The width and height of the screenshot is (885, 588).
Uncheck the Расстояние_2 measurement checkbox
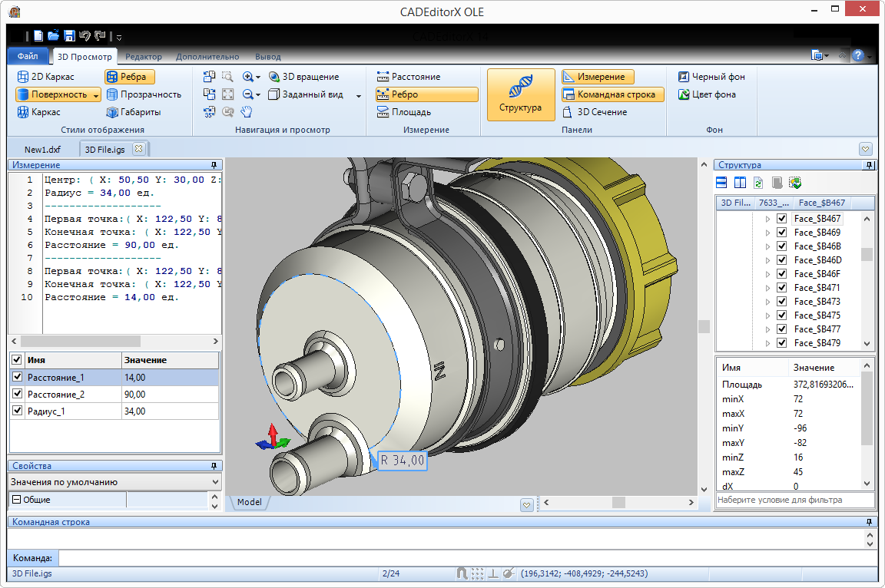point(17,395)
